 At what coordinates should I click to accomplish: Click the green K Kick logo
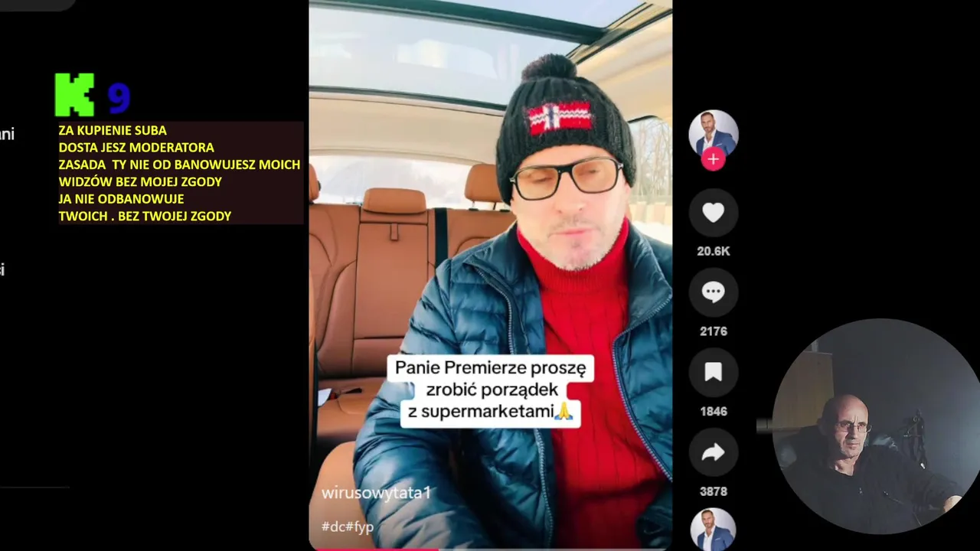point(75,95)
